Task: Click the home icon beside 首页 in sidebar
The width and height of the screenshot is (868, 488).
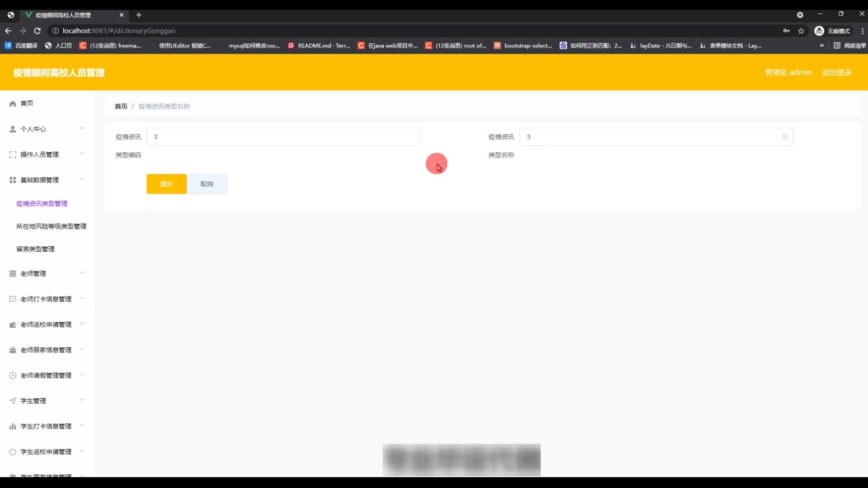Action: [13, 103]
